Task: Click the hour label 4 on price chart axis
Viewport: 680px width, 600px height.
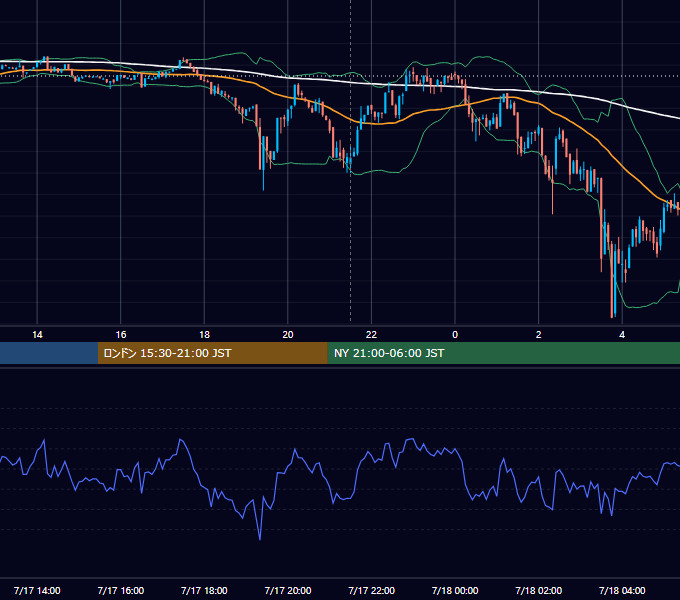Action: 622,335
